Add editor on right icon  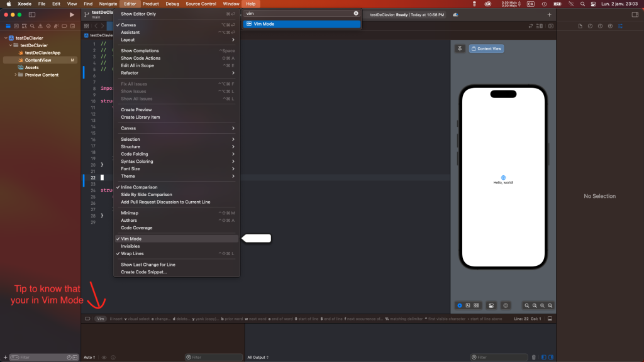[551, 26]
